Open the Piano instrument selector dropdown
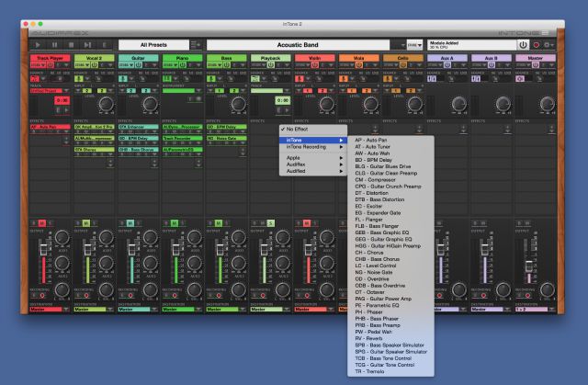Image resolution: width=588 pixels, height=385 pixels. [x=182, y=91]
